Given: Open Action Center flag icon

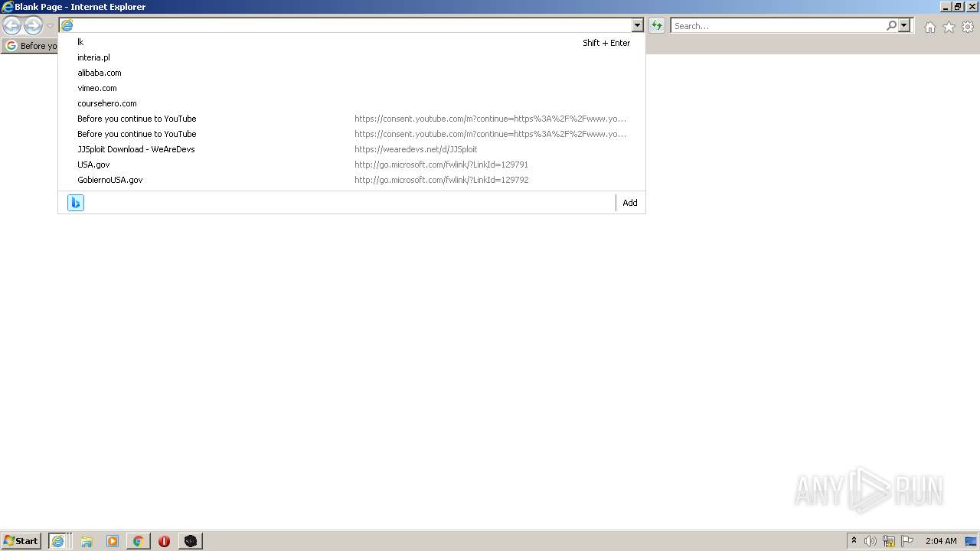Looking at the screenshot, I should (x=907, y=541).
